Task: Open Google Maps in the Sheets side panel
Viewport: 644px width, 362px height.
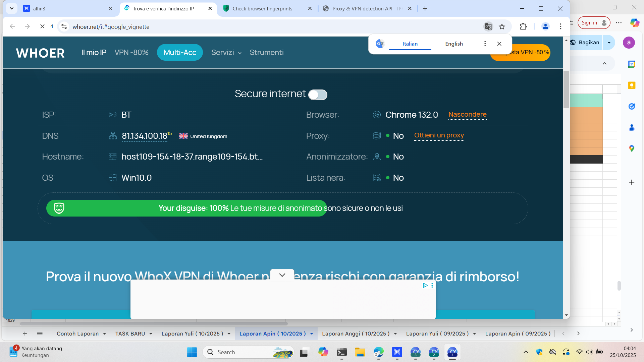Action: (632, 148)
